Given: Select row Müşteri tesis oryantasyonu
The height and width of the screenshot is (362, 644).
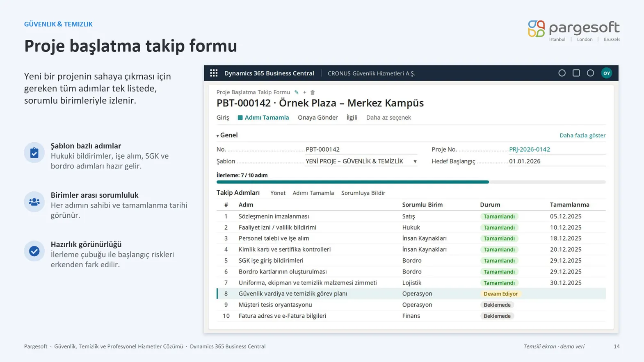Looking at the screenshot, I should 411,305.
